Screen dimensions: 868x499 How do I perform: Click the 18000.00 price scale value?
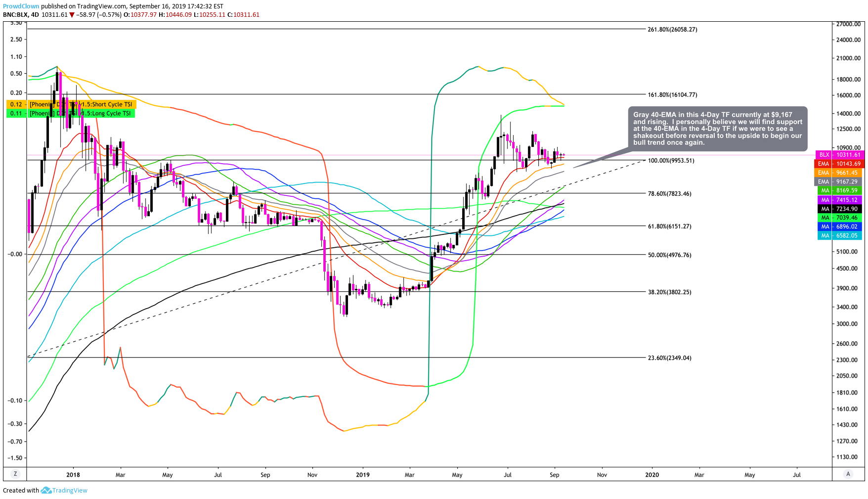coord(848,79)
